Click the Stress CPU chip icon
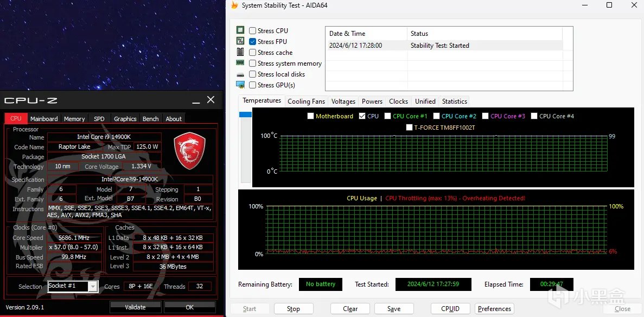This screenshot has height=317, width=644. pyautogui.click(x=240, y=30)
